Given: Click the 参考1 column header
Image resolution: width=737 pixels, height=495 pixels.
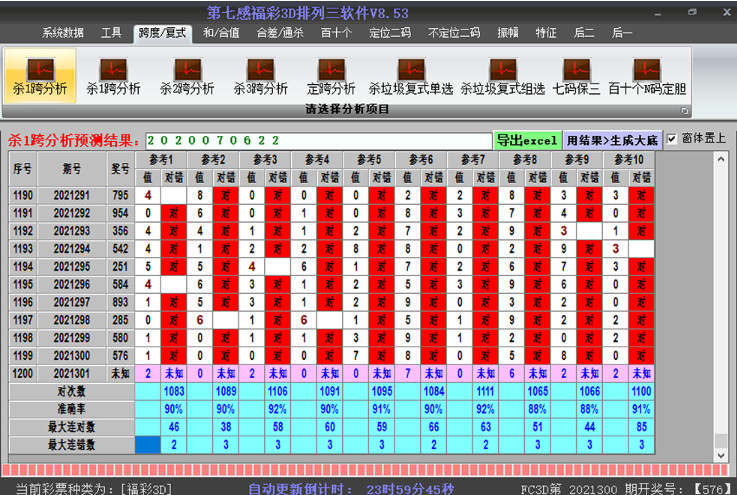Looking at the screenshot, I should [x=161, y=160].
